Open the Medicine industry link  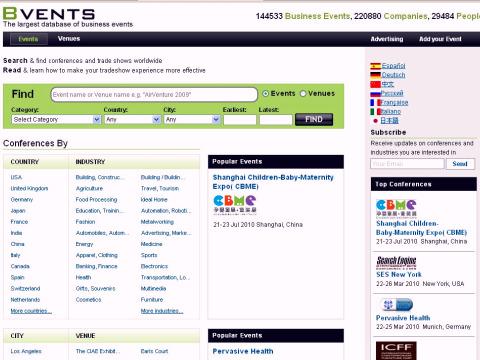pyautogui.click(x=151, y=244)
